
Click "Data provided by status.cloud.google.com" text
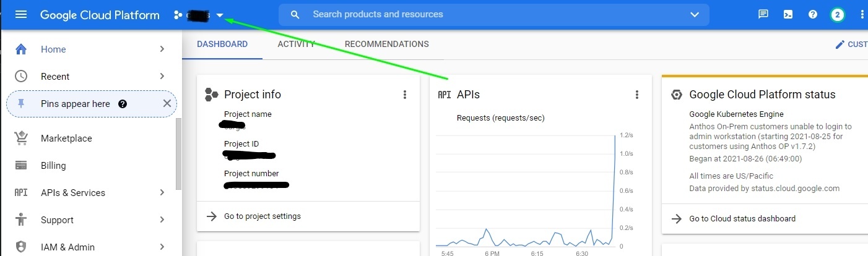pos(765,188)
